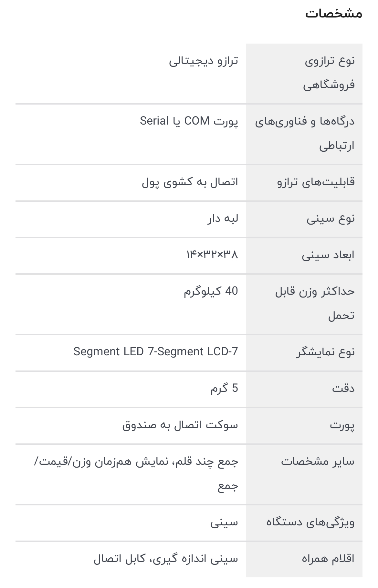Click the tray dimensions ۱۴×۳۲×۳۸ value
Viewport: 378px width, 588px height.
click(212, 255)
